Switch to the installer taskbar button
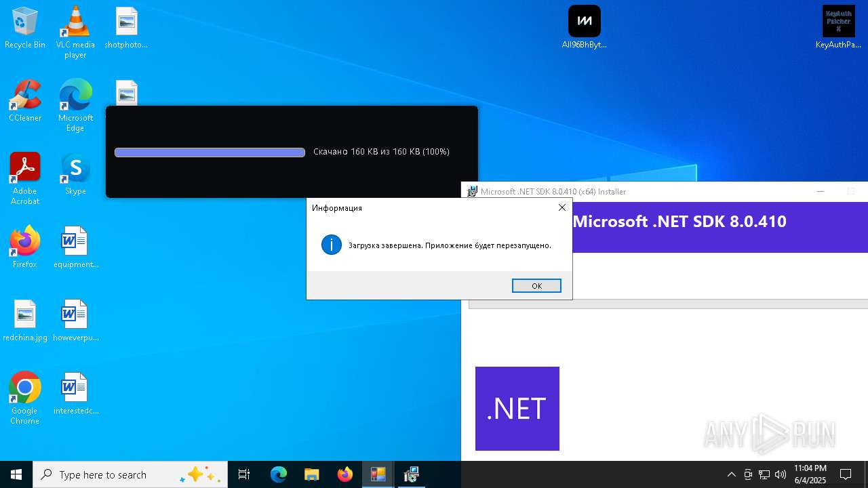The width and height of the screenshot is (868, 488). (x=412, y=474)
